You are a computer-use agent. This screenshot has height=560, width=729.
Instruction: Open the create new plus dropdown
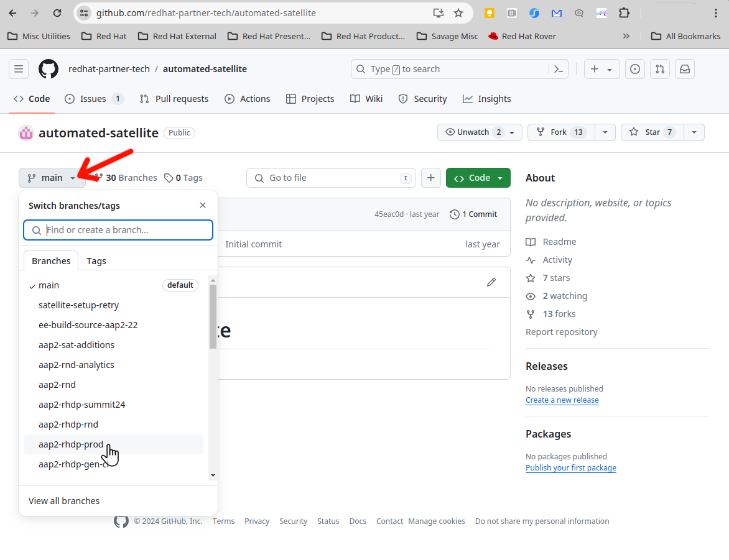pyautogui.click(x=601, y=69)
